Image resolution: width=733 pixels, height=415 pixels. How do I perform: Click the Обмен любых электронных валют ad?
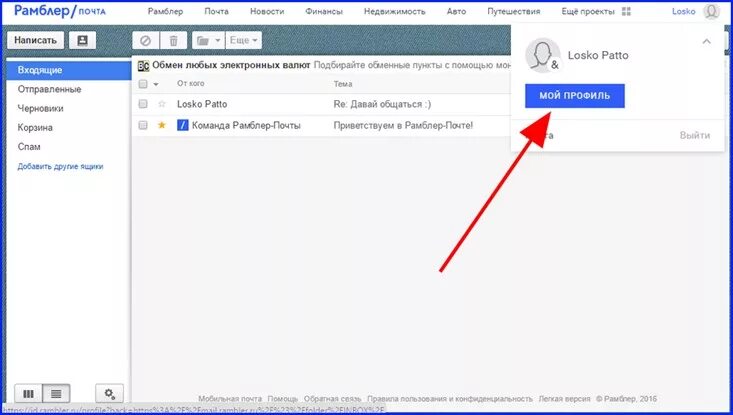231,65
